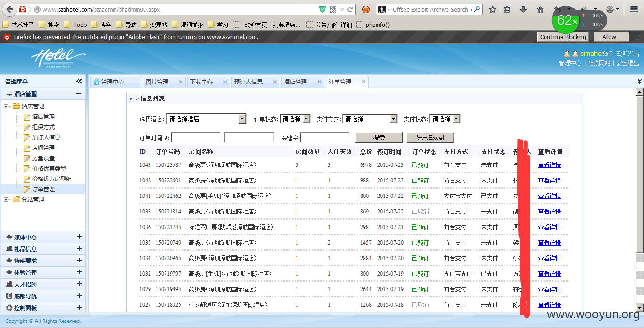Image resolution: width=644 pixels, height=328 pixels.
Task: Open the 技术社区 bookmark folder
Action: 18,25
